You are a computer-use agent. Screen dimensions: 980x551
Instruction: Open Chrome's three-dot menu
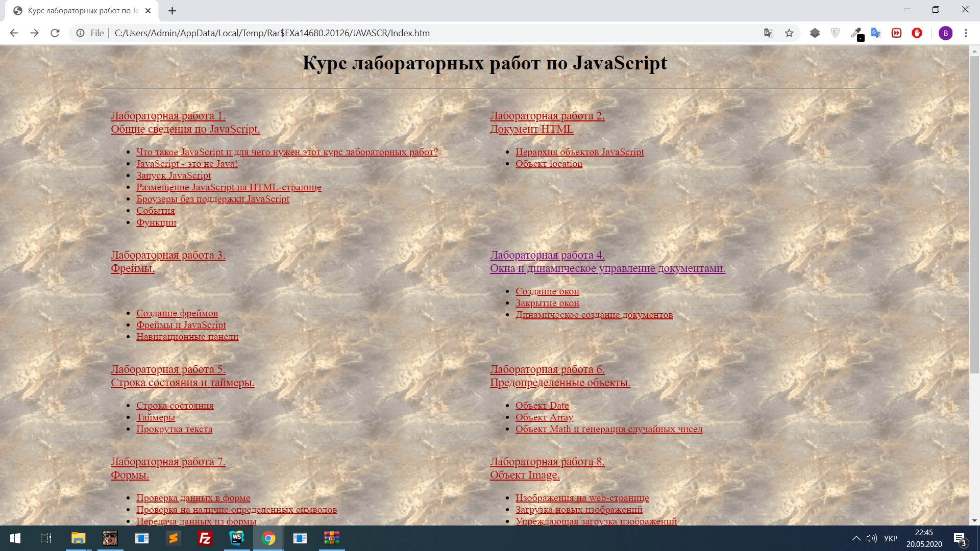coord(966,33)
